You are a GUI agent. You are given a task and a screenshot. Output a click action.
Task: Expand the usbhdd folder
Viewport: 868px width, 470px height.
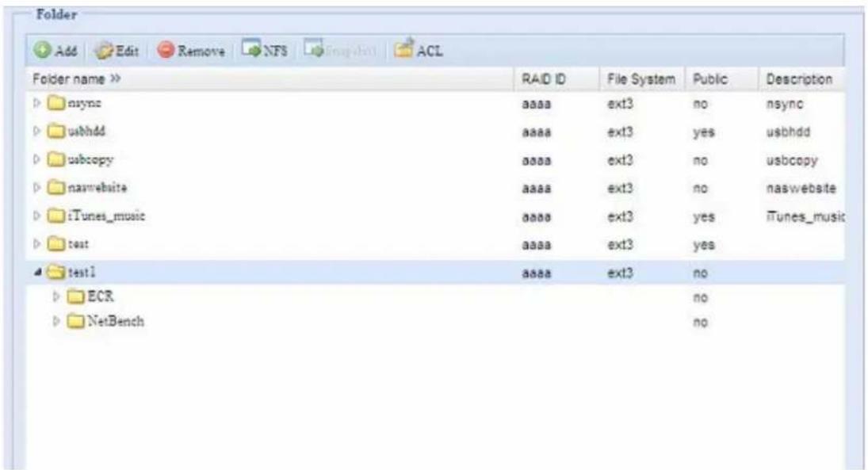tap(36, 132)
